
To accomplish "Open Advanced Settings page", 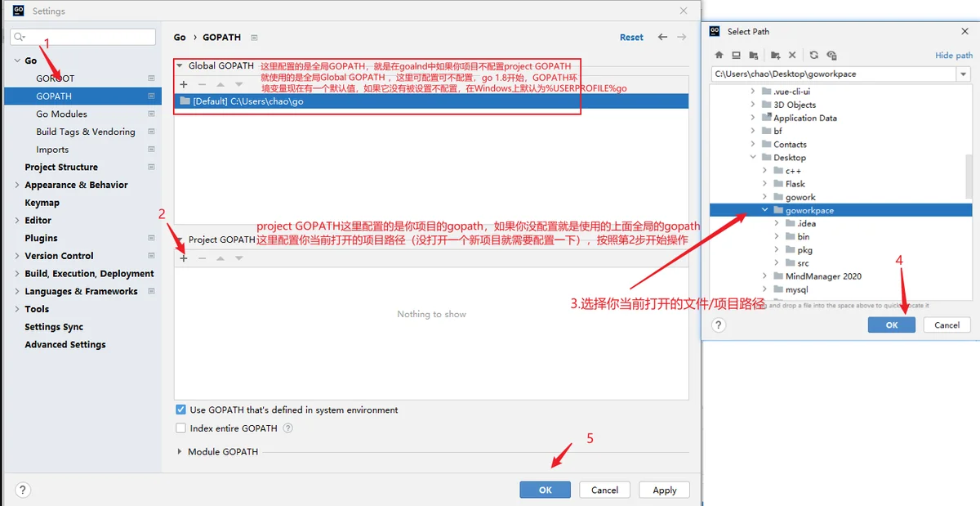I will 65,345.
